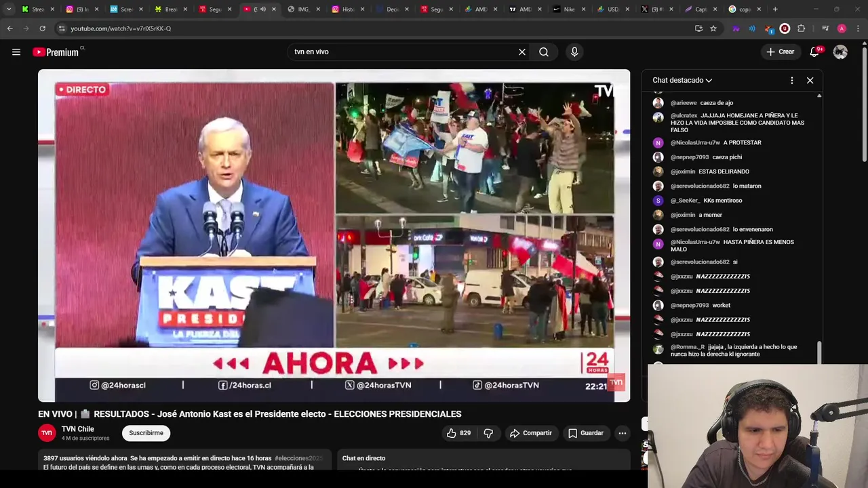Viewport: 868px width, 488px height.
Task: Click the #elecciones2025 hashtag link
Action: 298,459
